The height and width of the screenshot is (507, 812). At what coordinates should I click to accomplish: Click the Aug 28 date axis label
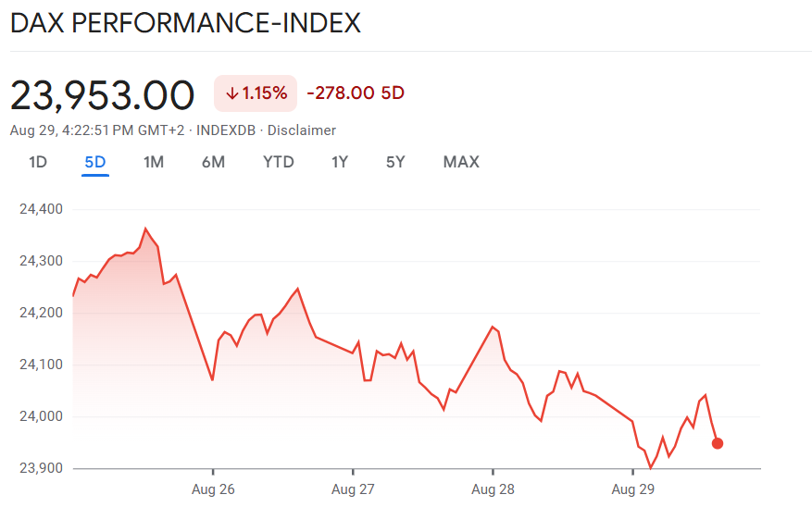pyautogui.click(x=493, y=488)
